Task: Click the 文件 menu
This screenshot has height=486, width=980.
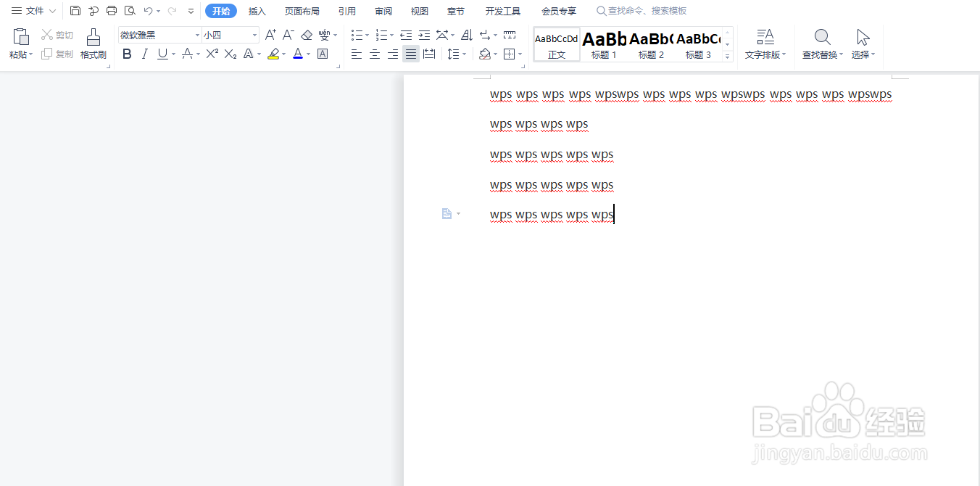Action: (35, 11)
